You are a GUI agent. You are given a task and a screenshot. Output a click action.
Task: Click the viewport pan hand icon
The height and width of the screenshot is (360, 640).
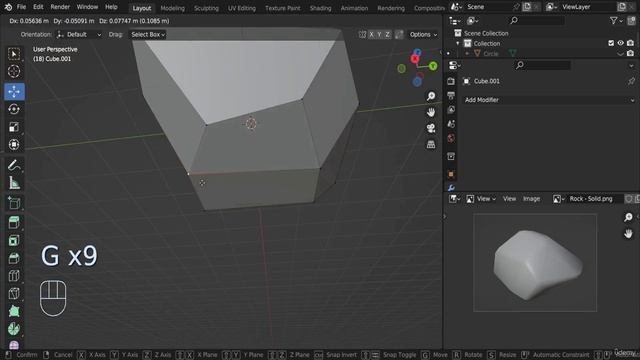tap(431, 112)
